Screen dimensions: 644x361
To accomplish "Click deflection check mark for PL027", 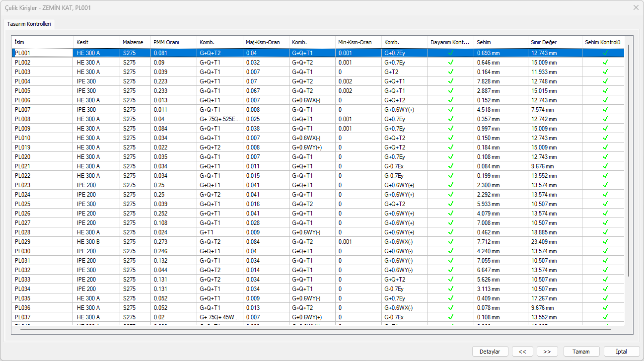I will [x=605, y=222].
